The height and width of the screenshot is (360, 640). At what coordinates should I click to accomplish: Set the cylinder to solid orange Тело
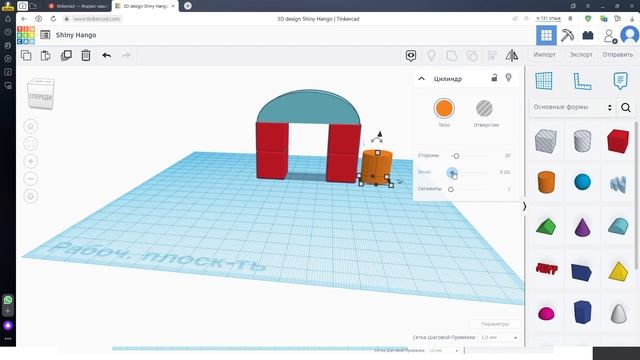444,109
